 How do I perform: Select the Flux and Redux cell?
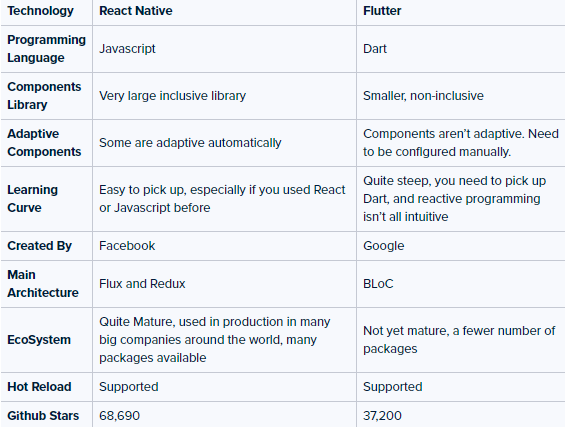[142, 284]
